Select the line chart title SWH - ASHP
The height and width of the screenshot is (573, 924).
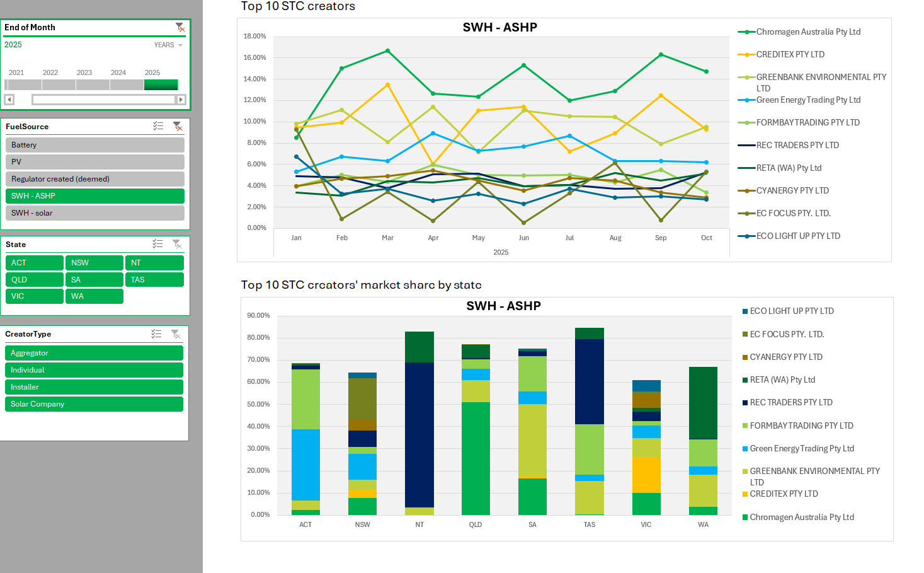[x=500, y=27]
